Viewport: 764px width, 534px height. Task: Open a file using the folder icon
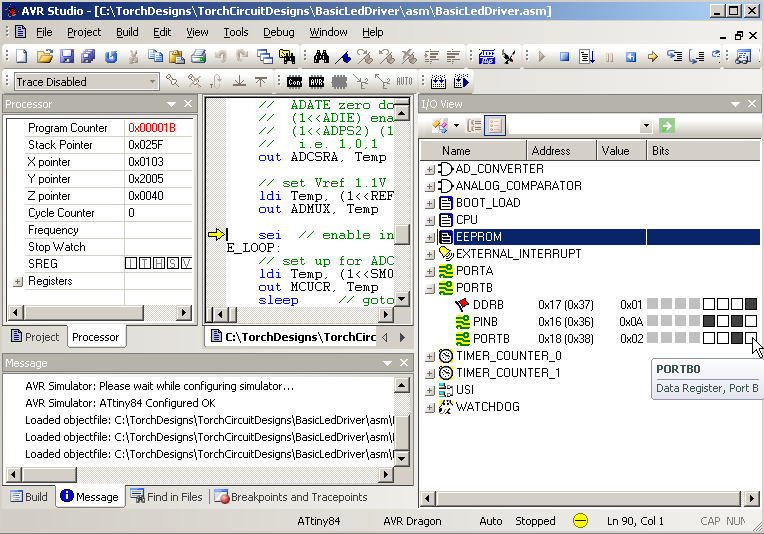coord(44,57)
